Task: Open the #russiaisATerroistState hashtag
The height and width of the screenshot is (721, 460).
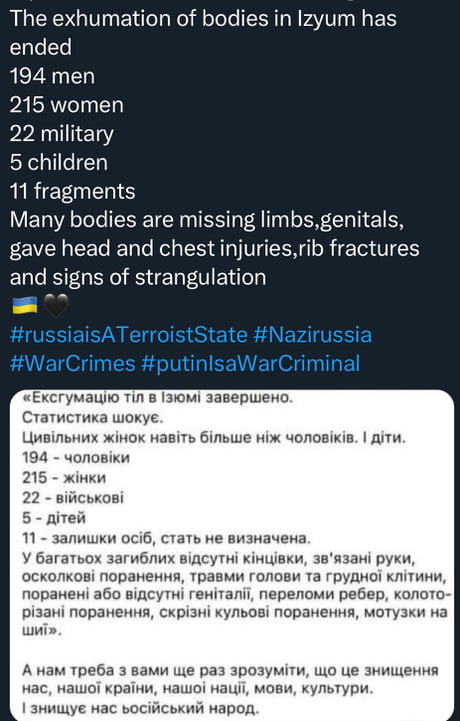Action: [x=129, y=334]
